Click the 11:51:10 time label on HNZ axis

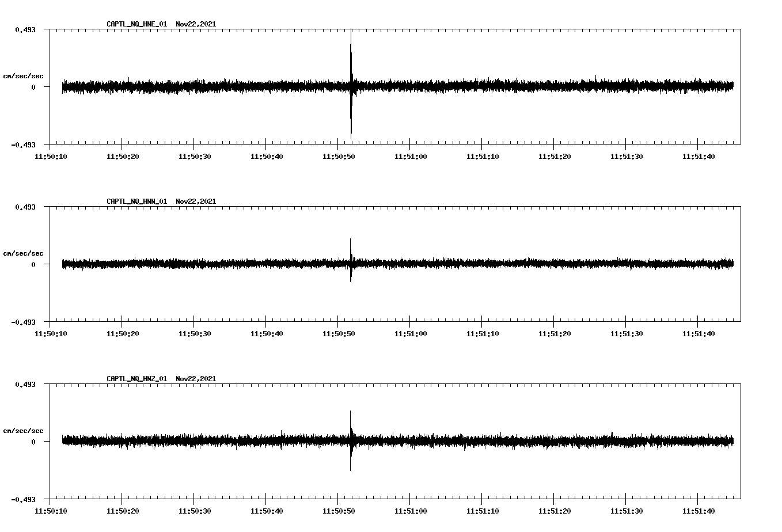point(481,511)
